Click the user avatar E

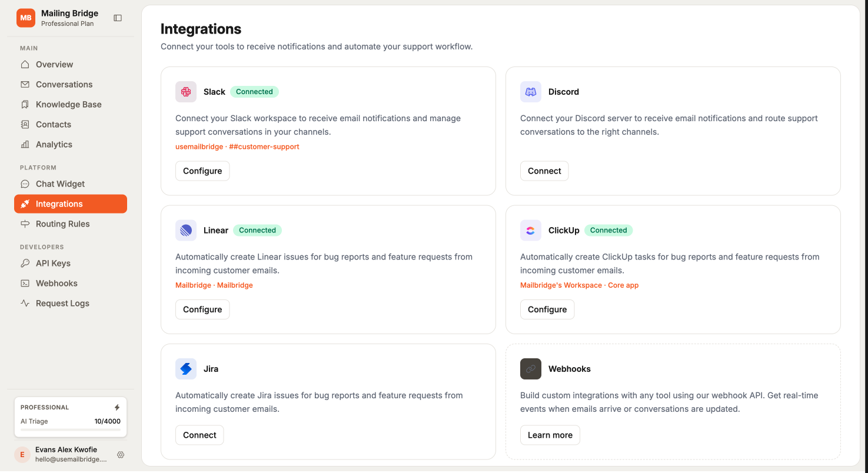[22, 454]
